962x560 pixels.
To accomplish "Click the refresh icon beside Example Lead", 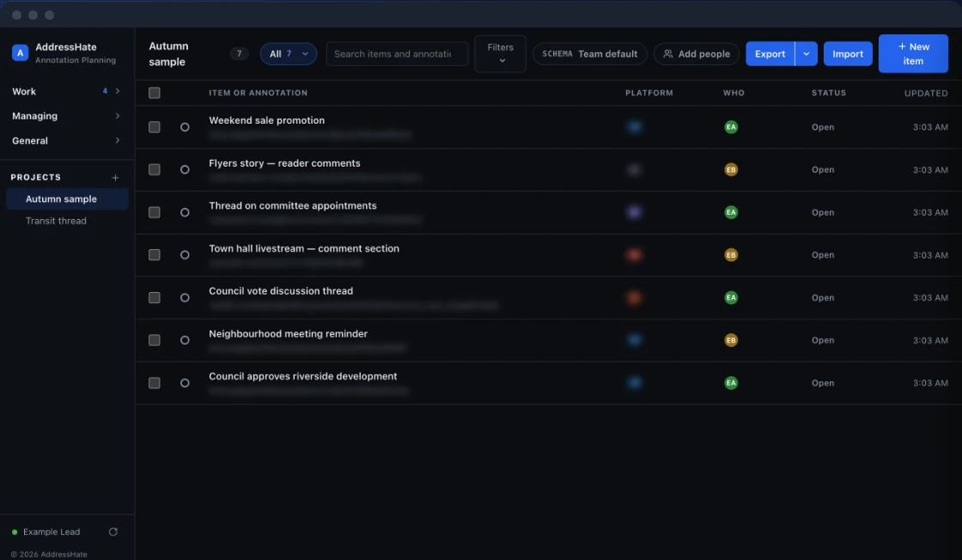I will click(x=113, y=532).
